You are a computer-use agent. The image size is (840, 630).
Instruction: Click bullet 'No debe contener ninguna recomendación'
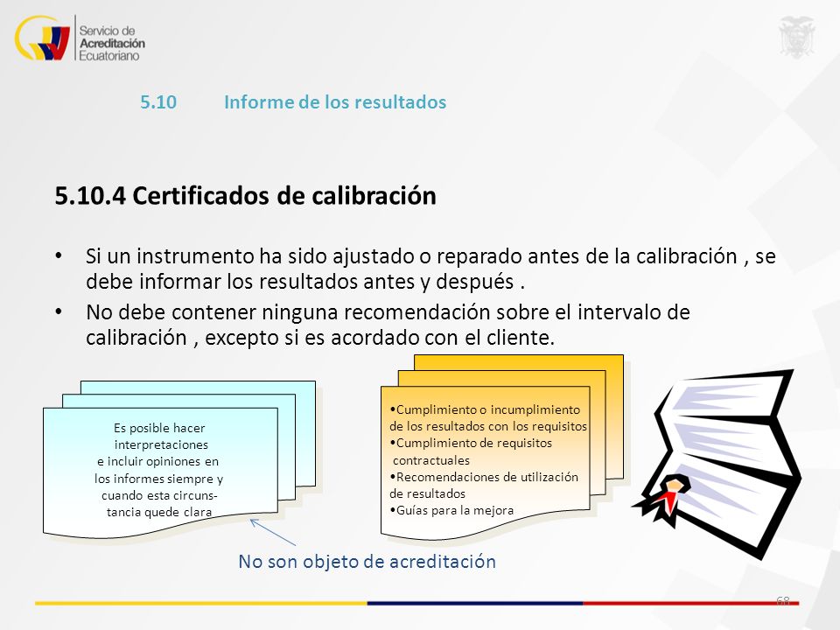pos(388,311)
